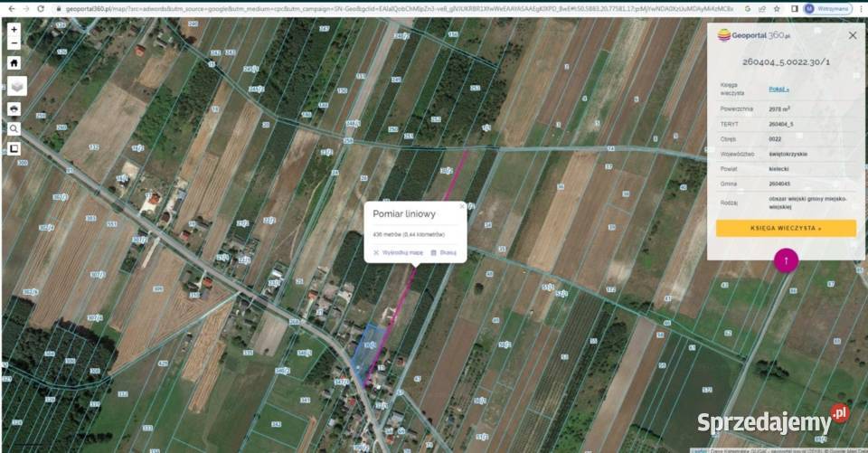Zoom out the map with minus button
Screen dimensions: 868x453
14,43
